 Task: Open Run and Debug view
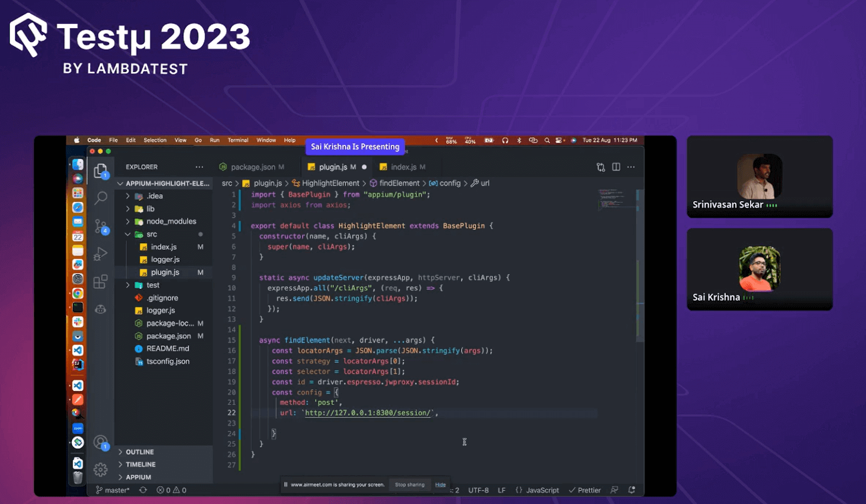[101, 254]
